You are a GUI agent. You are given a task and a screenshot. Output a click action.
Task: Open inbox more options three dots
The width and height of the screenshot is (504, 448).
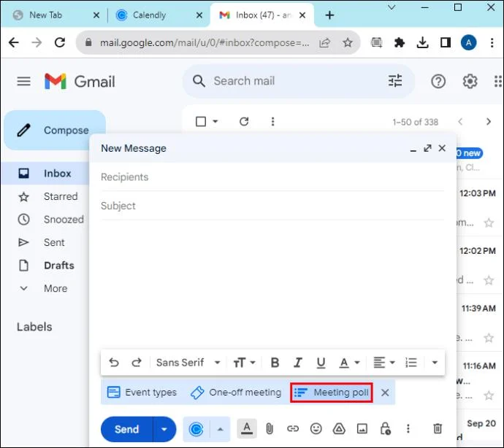pyautogui.click(x=272, y=121)
